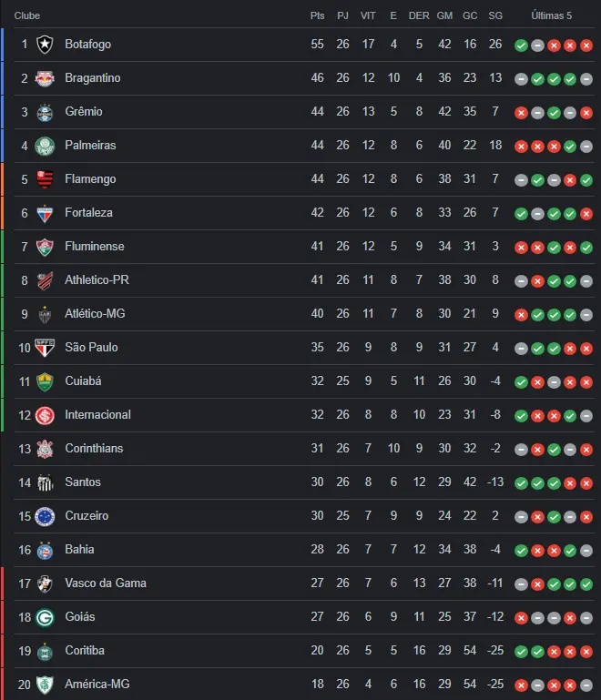Click Botafogo's most recent result icon
601x700 pixels.
click(586, 45)
